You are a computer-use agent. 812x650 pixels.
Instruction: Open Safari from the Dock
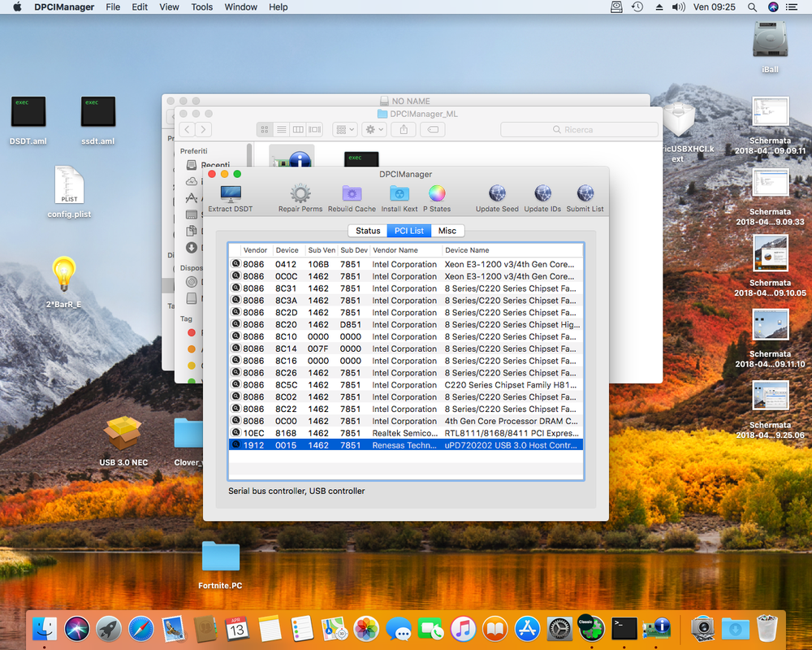click(140, 629)
